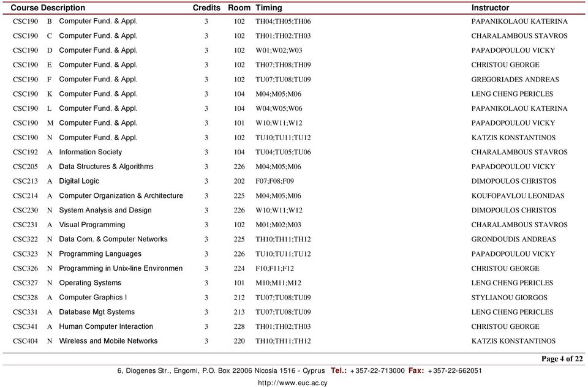588x387 pixels.
Task: Click timing TH04;TH05;TH06
Action: click(283, 21)
